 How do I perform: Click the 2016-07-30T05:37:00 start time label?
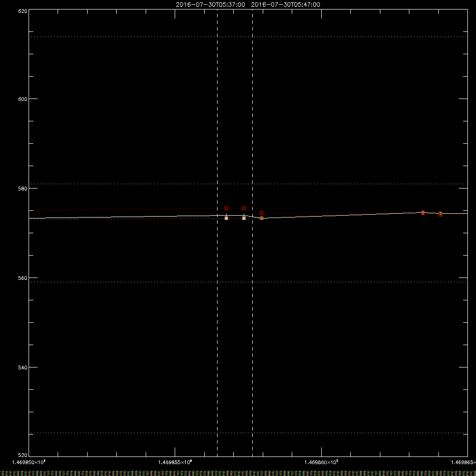click(210, 5)
